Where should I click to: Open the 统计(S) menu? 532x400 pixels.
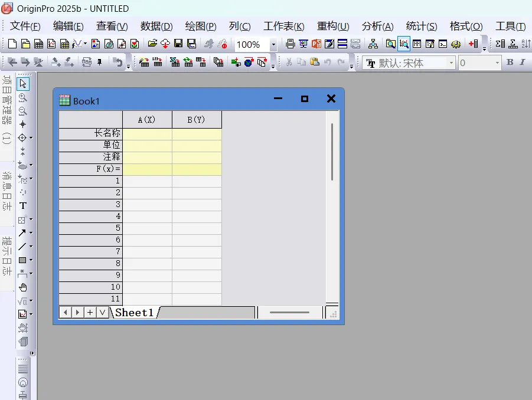pyautogui.click(x=422, y=26)
